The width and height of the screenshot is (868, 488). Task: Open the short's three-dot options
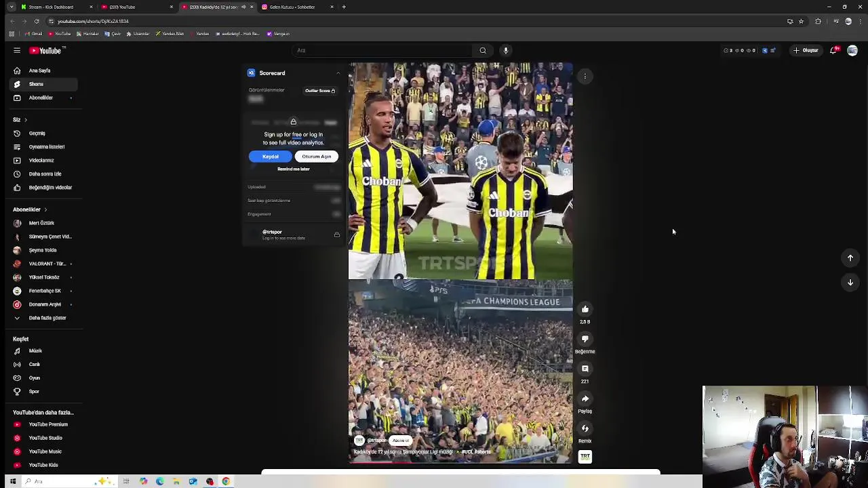point(585,77)
